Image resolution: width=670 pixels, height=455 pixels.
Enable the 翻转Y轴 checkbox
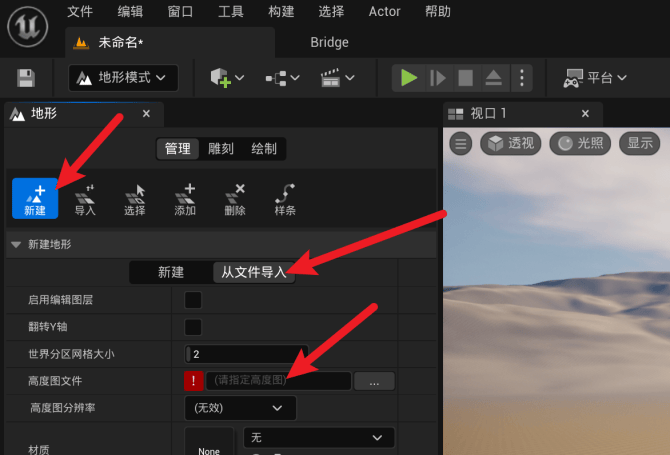193,327
